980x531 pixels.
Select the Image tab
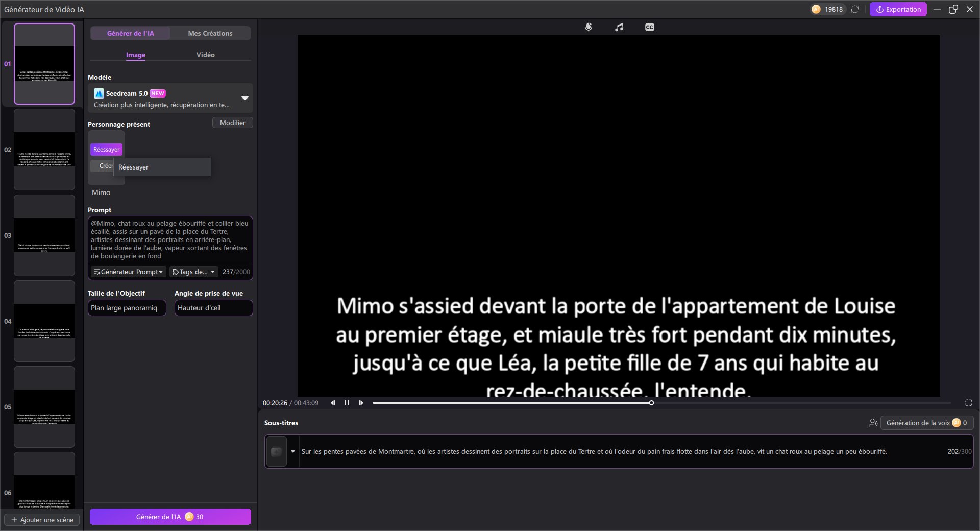point(136,55)
